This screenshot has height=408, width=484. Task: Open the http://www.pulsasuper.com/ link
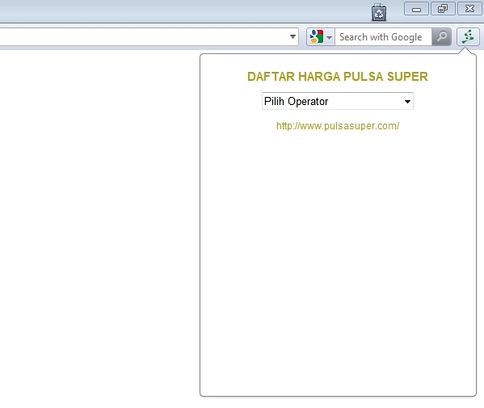coord(338,126)
